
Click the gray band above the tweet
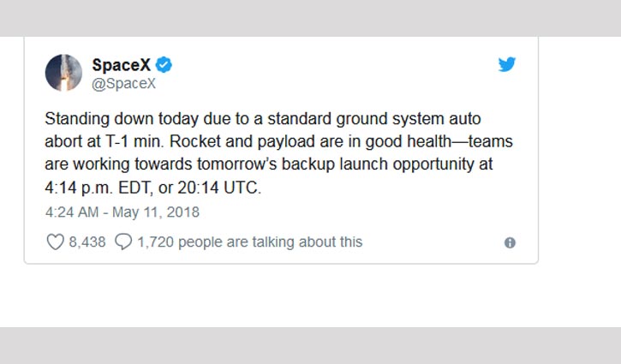(x=310, y=18)
